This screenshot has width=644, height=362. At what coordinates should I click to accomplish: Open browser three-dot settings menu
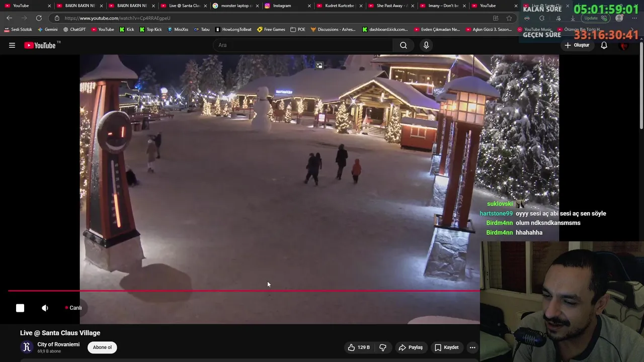coord(634,18)
